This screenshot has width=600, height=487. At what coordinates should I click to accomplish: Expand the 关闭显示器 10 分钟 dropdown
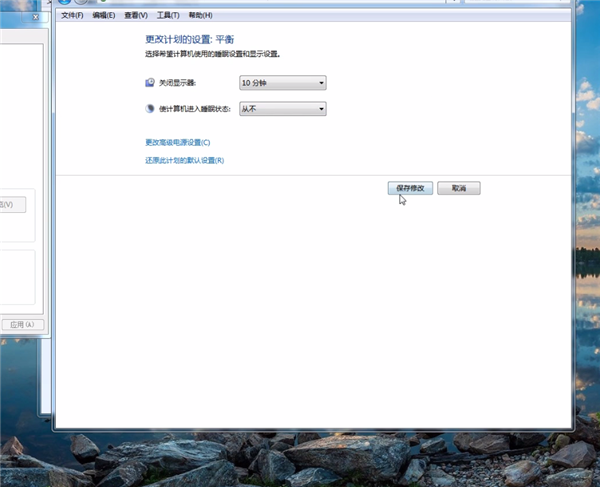coord(283,83)
